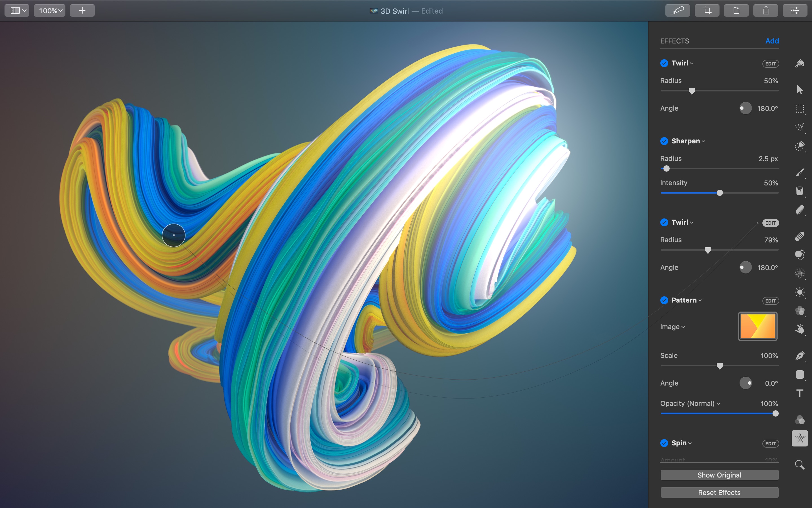812x508 pixels.
Task: Open the Spin effect name dropdown
Action: pos(681,443)
